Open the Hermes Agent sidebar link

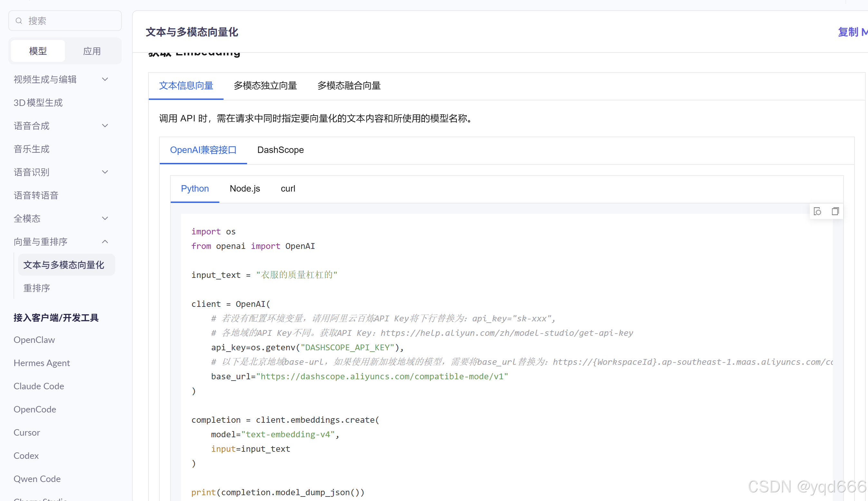[42, 363]
